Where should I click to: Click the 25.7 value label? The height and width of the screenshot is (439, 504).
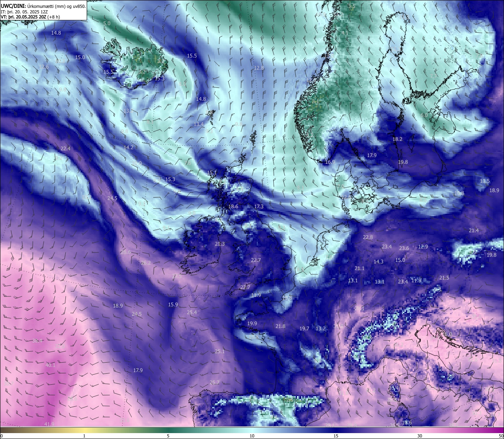tap(215, 382)
